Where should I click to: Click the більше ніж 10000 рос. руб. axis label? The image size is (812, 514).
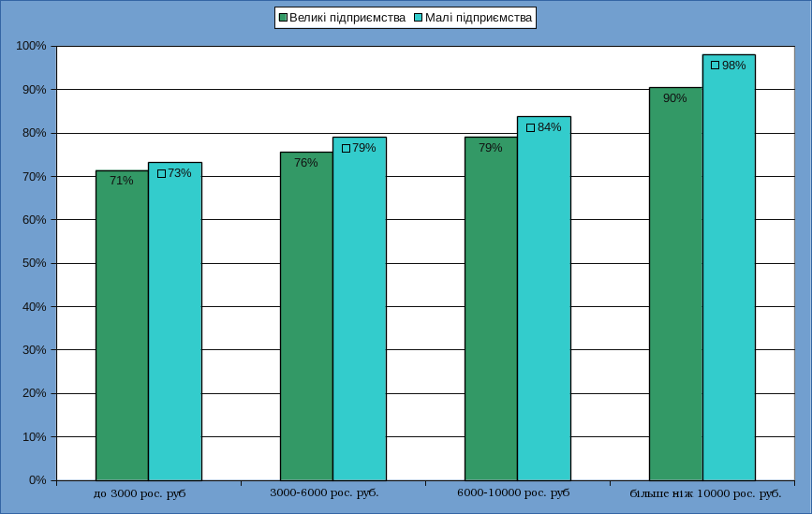(x=705, y=492)
